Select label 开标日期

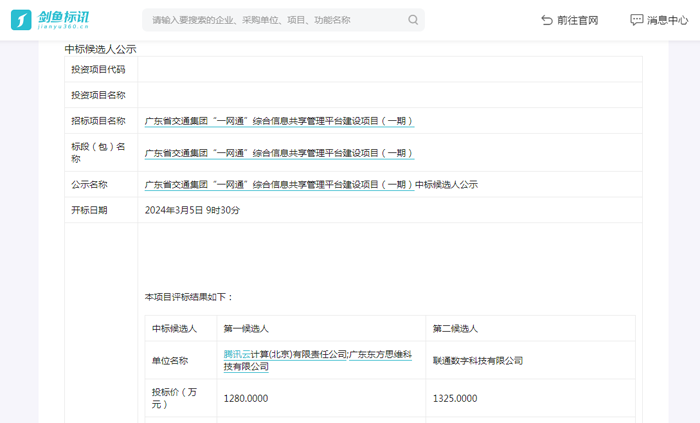(89, 210)
